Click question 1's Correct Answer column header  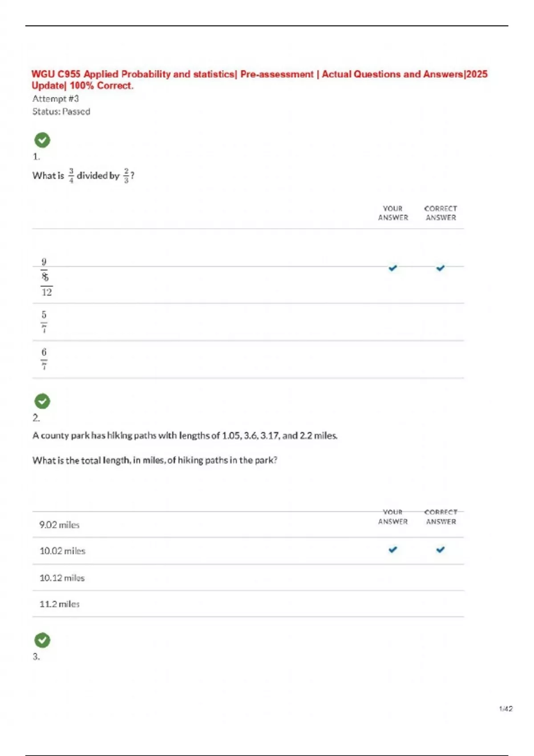point(441,213)
